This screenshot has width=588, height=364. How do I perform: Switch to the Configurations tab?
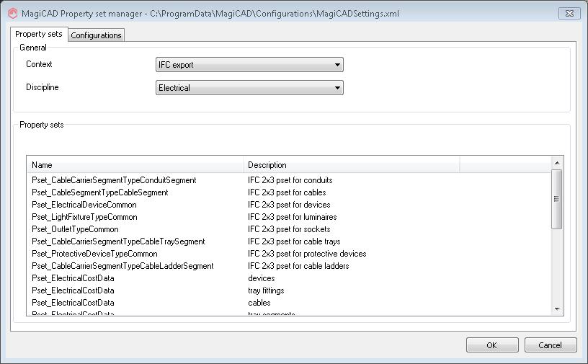point(96,35)
